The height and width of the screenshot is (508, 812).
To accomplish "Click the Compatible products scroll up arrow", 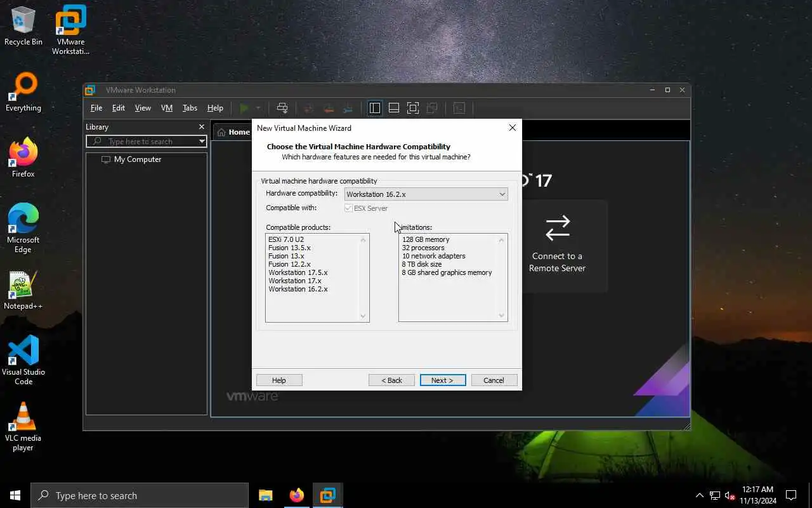I will 363,239.
